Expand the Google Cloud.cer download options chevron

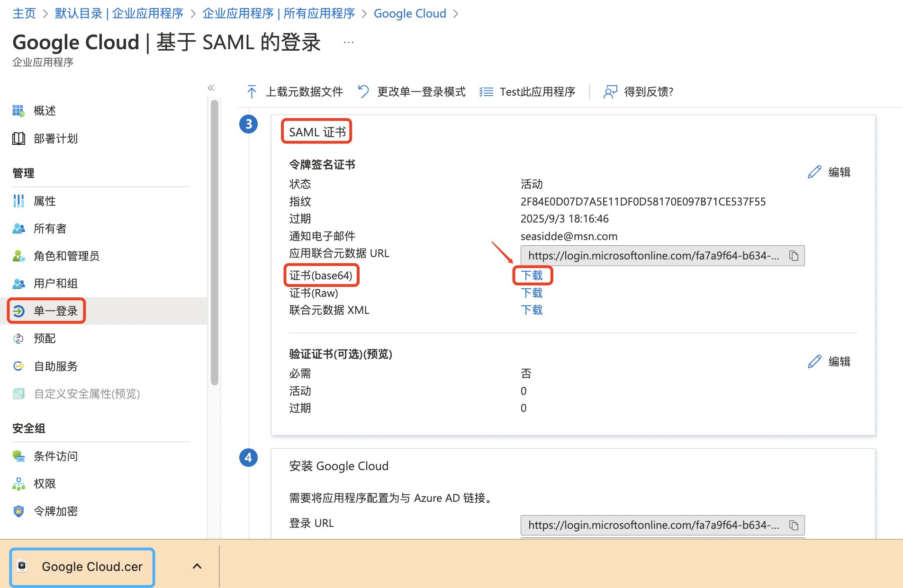tap(197, 566)
